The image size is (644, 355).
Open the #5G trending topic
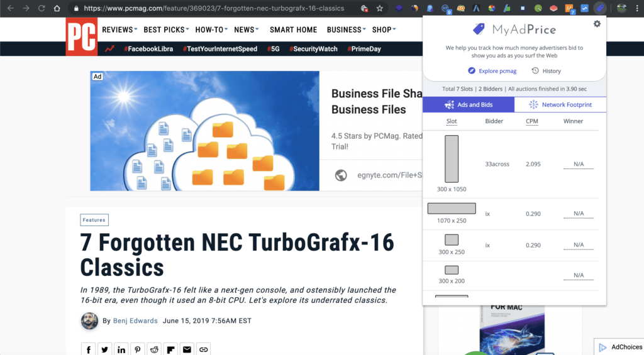(273, 49)
